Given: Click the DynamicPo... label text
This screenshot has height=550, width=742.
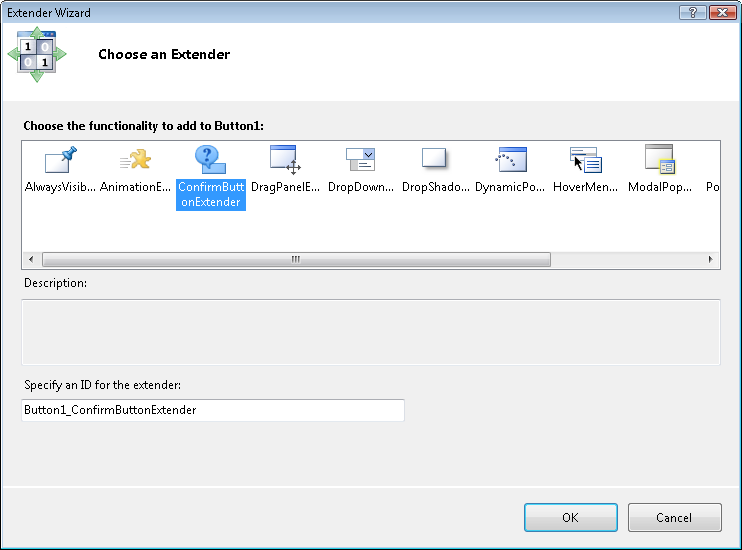Looking at the screenshot, I should click(510, 187).
